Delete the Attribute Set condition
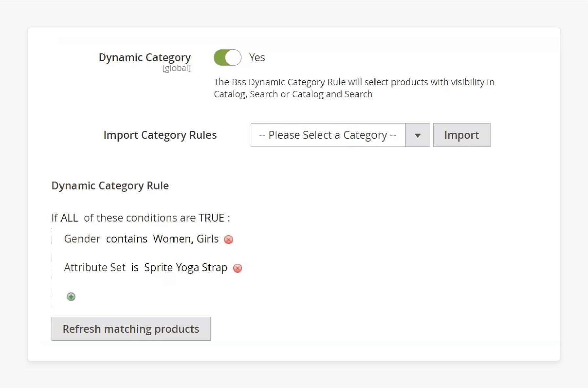The width and height of the screenshot is (588, 388). [238, 268]
